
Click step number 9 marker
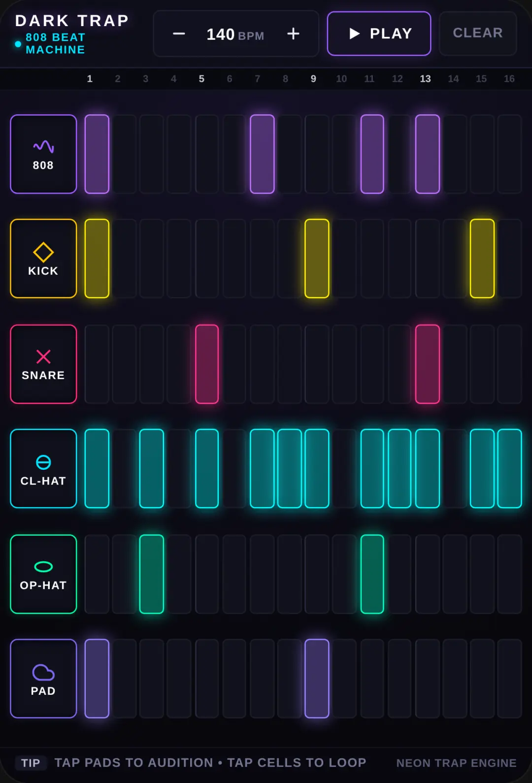pyautogui.click(x=313, y=79)
